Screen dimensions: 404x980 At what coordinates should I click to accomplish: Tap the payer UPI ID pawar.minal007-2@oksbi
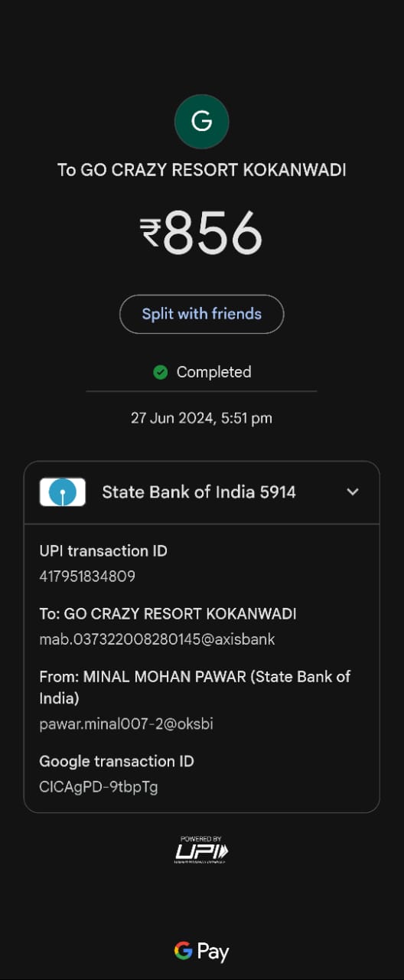(126, 724)
